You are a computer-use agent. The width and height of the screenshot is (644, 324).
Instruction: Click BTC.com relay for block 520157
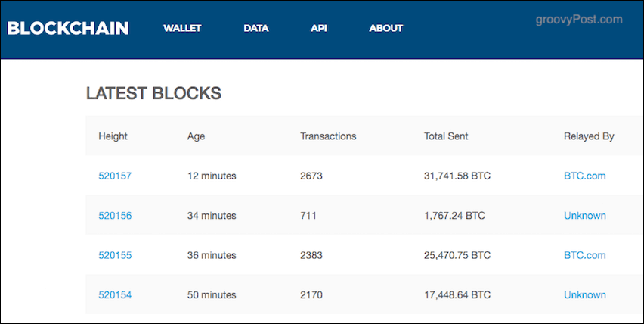point(585,176)
